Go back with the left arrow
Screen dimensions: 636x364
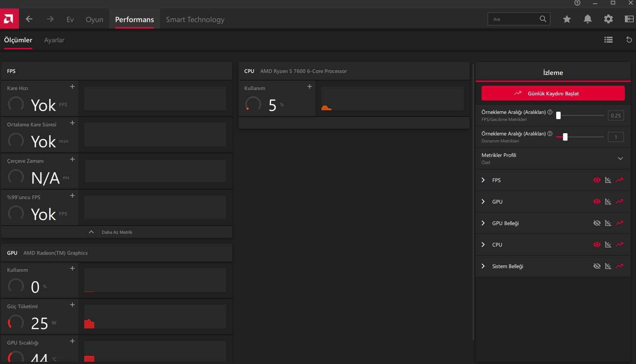[x=29, y=19]
